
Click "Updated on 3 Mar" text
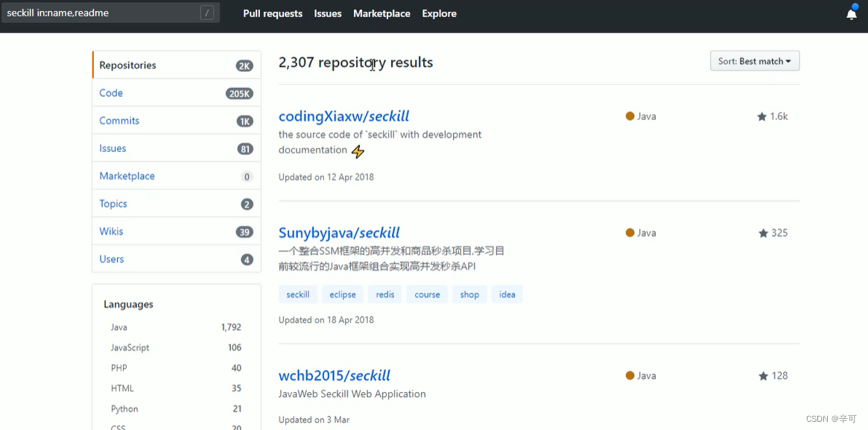pos(314,420)
